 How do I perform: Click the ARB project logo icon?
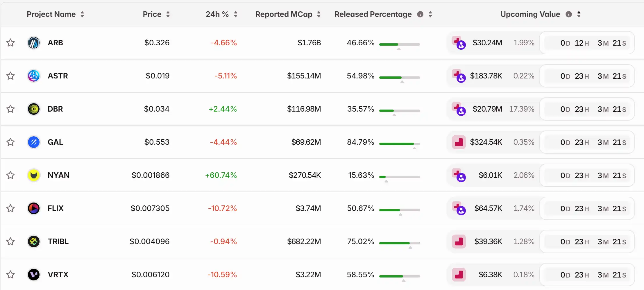point(34,43)
